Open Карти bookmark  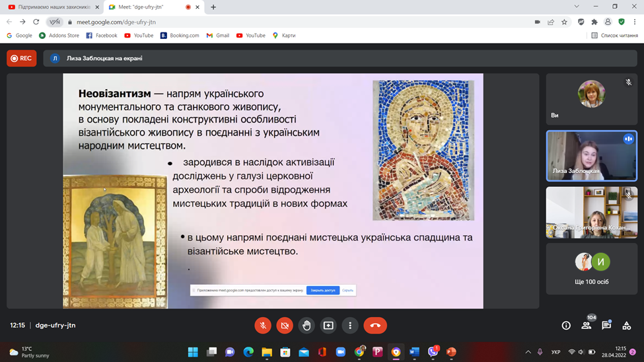(x=284, y=35)
